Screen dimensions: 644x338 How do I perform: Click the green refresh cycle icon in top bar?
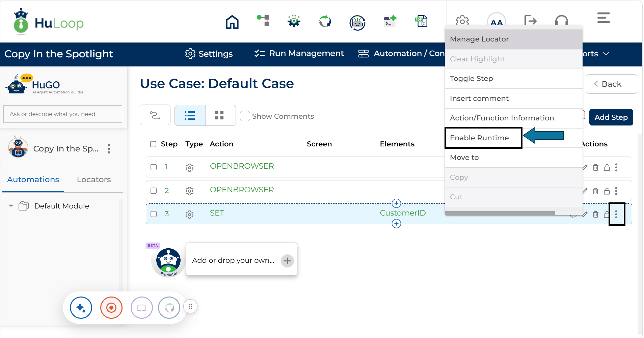325,21
